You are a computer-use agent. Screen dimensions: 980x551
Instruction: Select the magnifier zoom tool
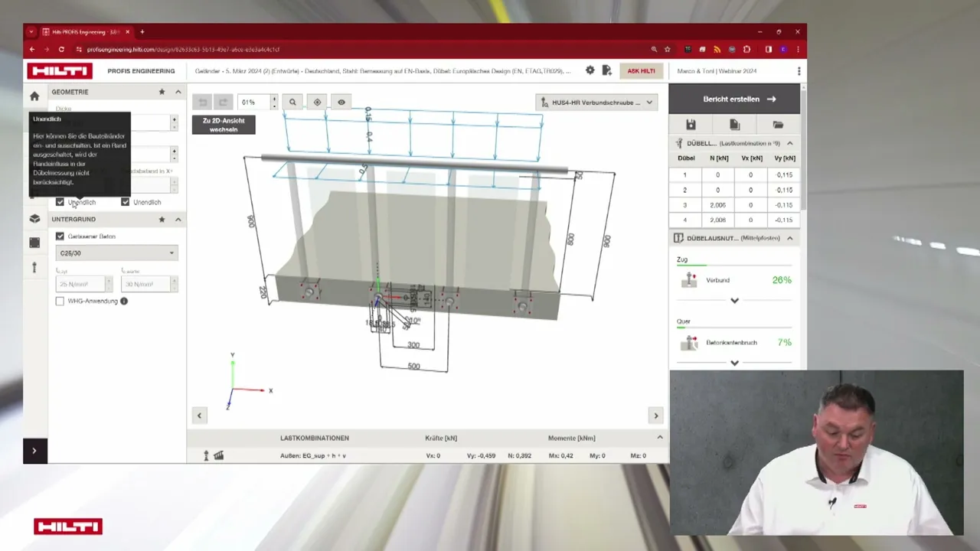tap(292, 102)
